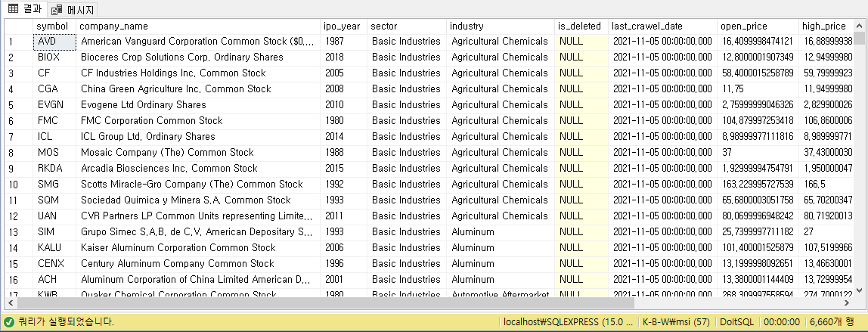Click the horizontal scrollbar thumb
Image resolution: width=868 pixels, height=332 pixels.
[325, 303]
